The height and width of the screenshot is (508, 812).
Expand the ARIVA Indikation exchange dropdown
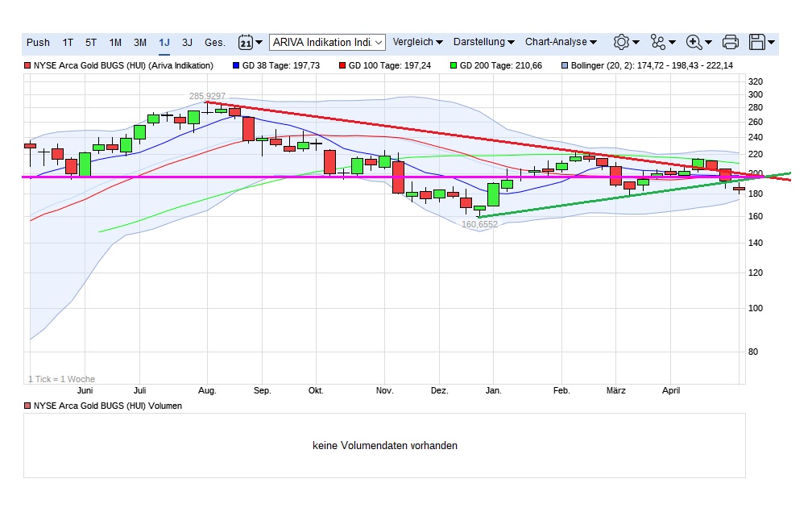[327, 42]
